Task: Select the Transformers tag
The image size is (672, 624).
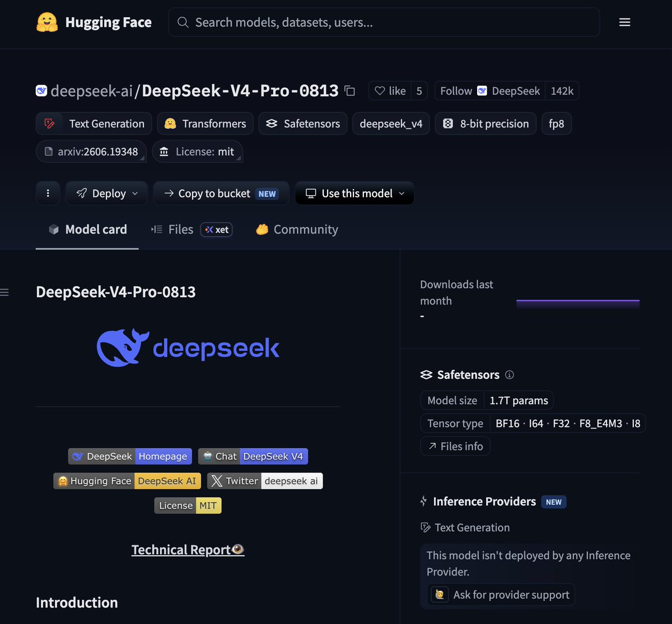Action: click(x=205, y=124)
